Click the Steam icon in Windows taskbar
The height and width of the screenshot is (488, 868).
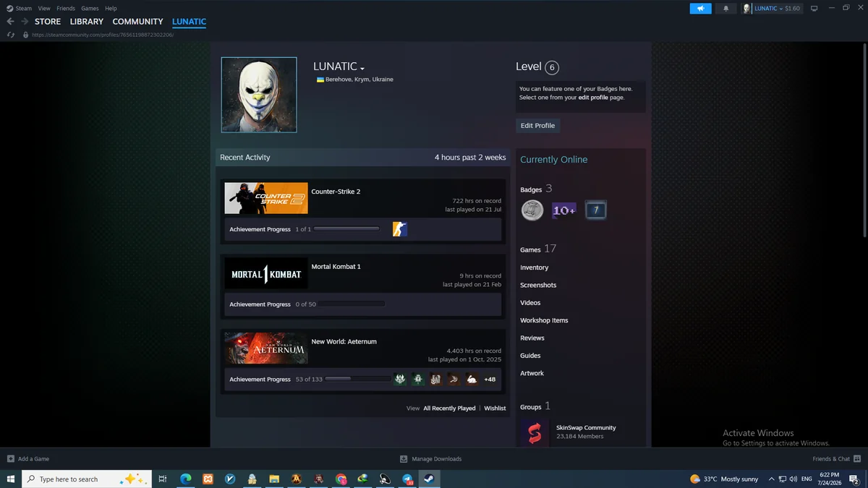(429, 479)
